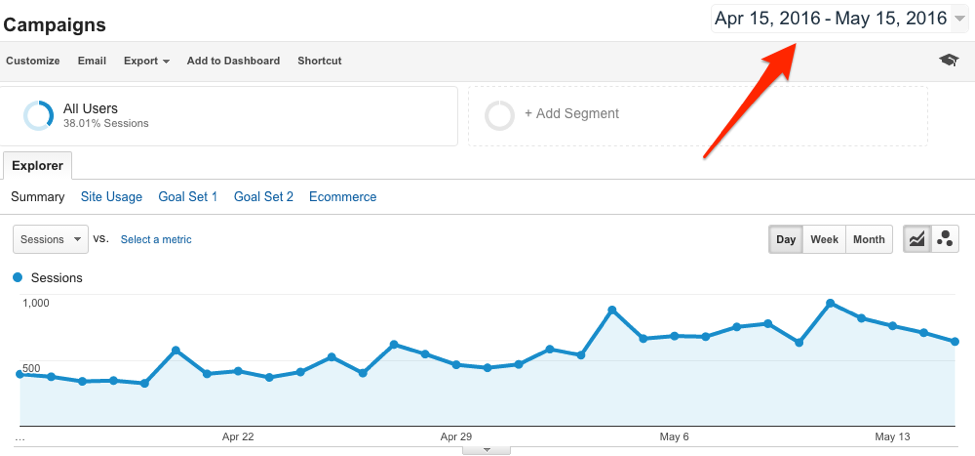The image size is (975, 456).
Task: Click the 1,000 y-axis label
Action: coord(35,303)
